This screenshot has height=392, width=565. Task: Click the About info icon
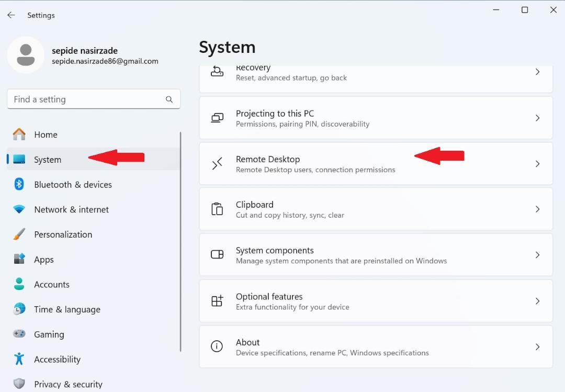(x=217, y=346)
